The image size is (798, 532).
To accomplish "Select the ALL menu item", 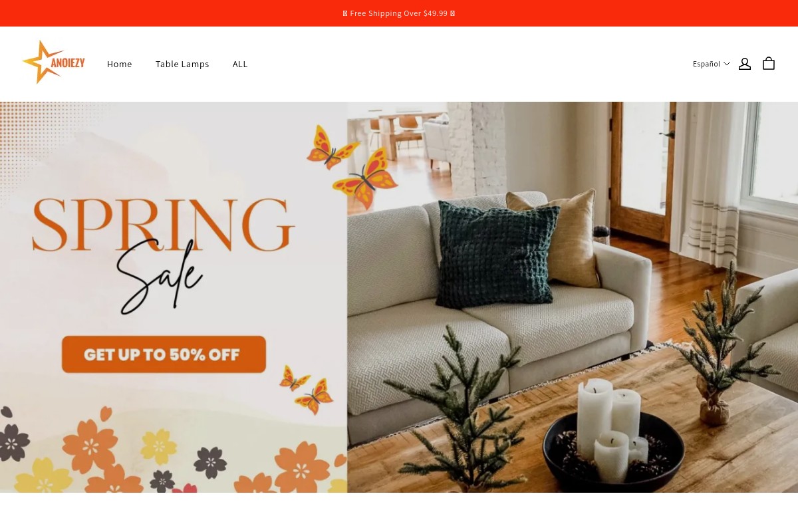I will pos(240,64).
